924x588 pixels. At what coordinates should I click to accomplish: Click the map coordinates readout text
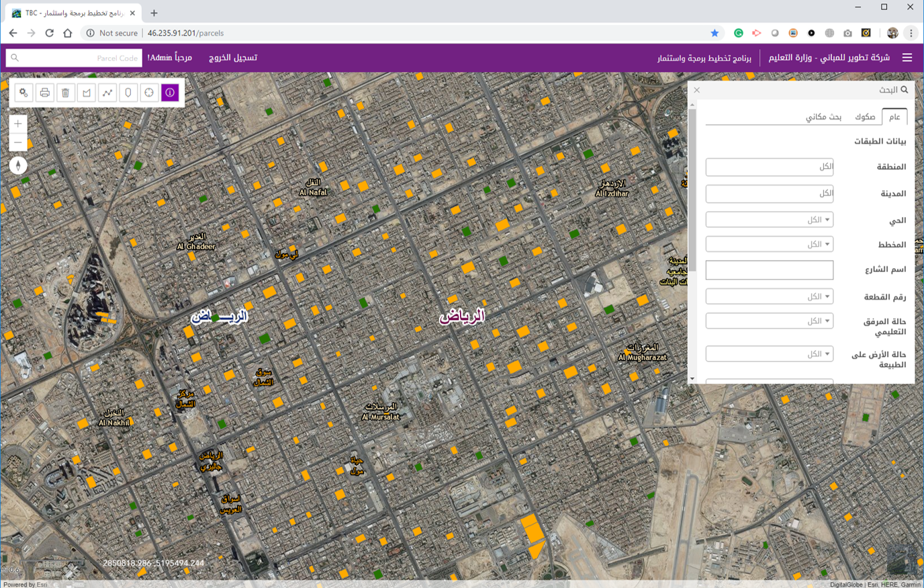154,563
